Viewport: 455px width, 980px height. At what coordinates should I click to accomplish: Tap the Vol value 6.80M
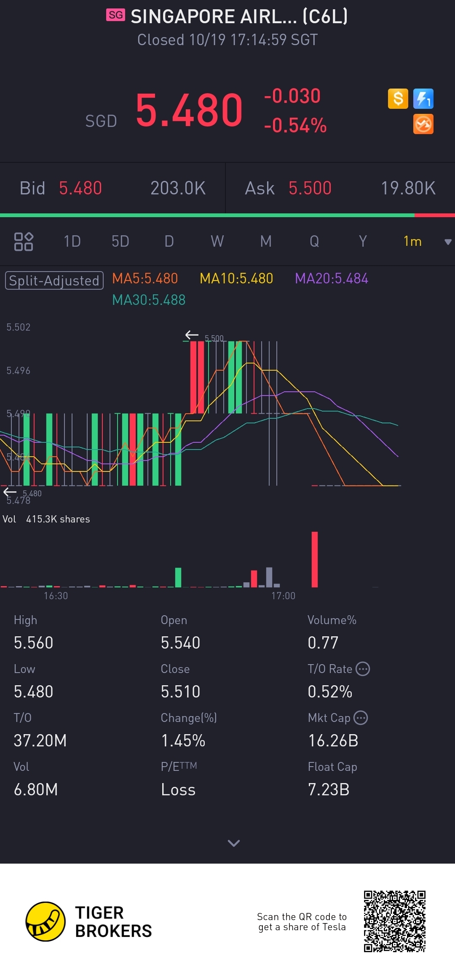click(36, 789)
